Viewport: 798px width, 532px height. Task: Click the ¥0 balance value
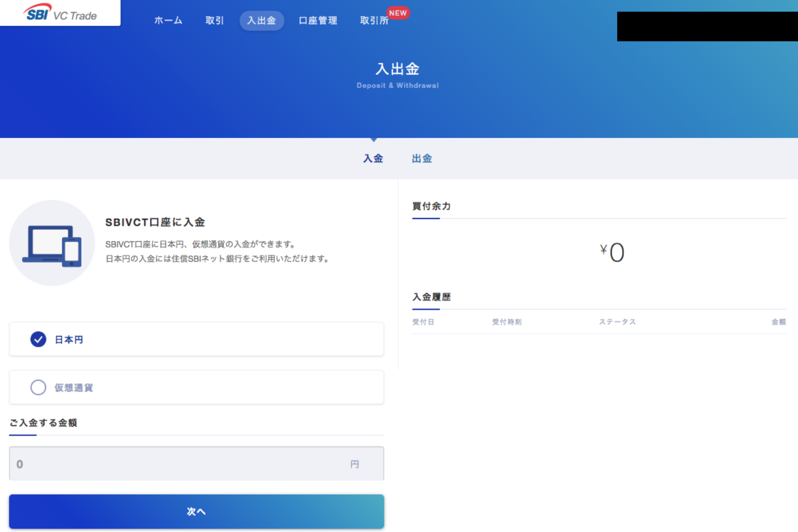[x=612, y=252]
